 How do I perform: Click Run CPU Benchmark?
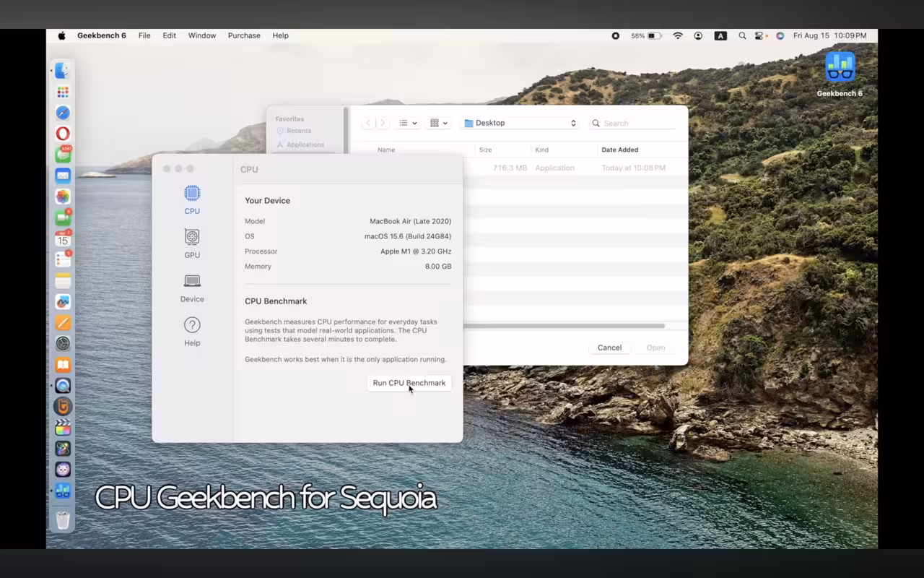pyautogui.click(x=409, y=383)
